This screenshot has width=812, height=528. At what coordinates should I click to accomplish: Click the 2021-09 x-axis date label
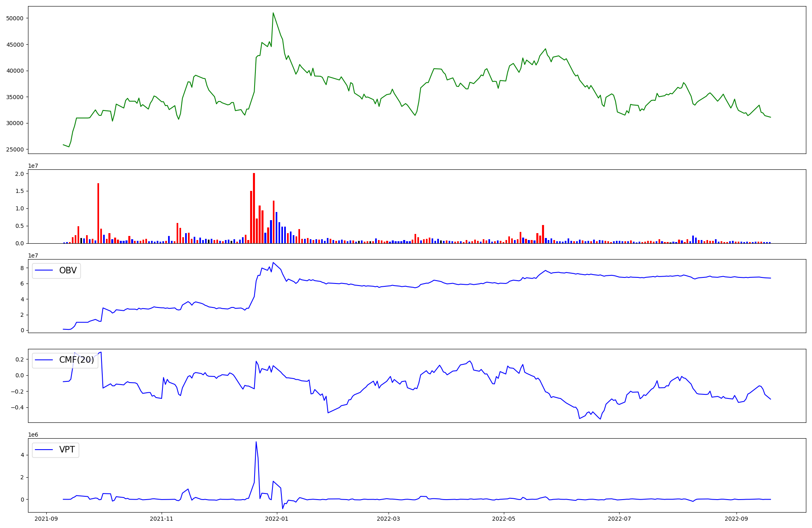point(46,518)
